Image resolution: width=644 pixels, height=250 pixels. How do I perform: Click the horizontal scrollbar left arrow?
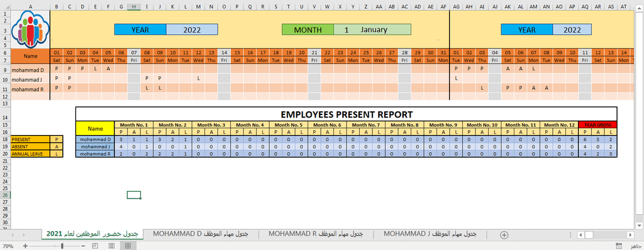580,235
